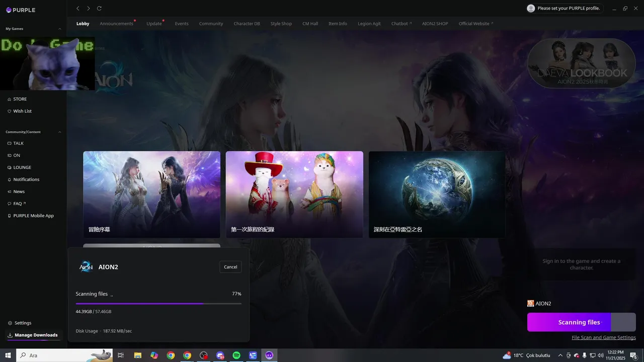Collapse the My Games section
Screen dimensions: 644x362
pos(60,29)
